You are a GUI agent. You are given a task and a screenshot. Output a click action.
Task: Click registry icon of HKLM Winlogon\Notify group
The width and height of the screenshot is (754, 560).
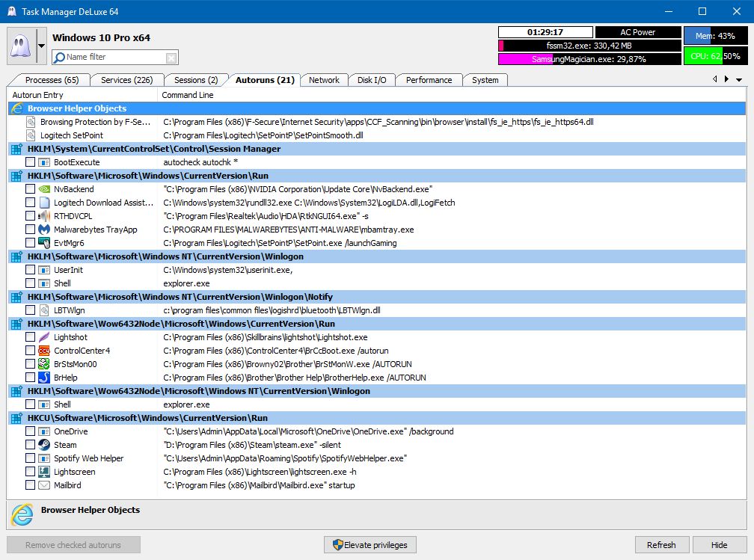coord(16,297)
